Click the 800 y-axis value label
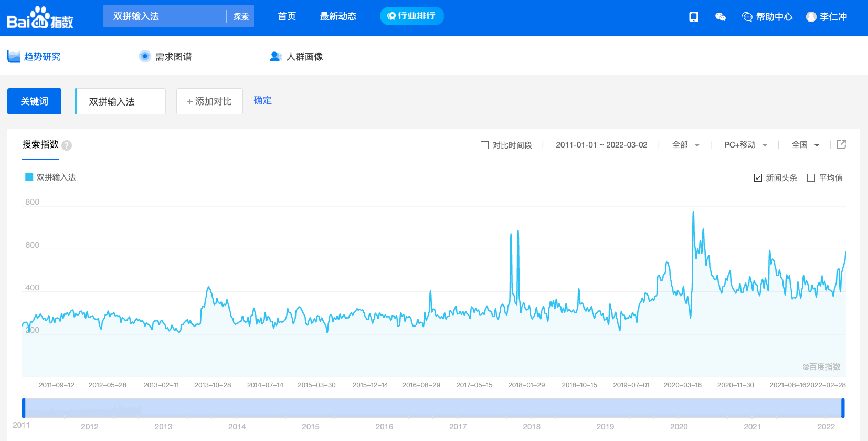The image size is (868, 441). tap(32, 202)
